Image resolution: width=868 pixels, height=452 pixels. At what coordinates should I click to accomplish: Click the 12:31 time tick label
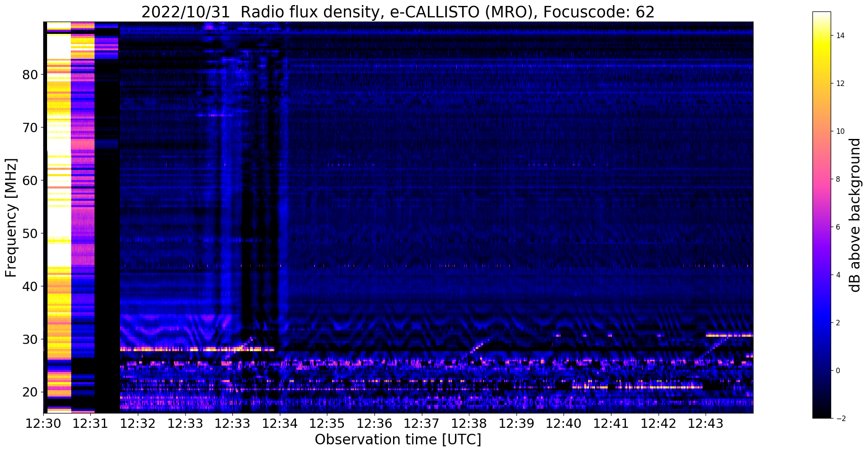click(x=91, y=424)
